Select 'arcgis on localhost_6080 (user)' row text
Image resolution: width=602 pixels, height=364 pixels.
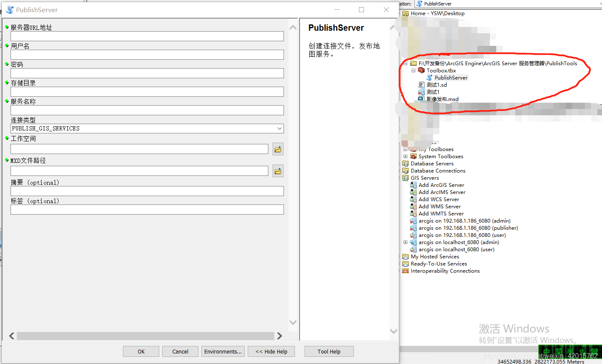[457, 249]
